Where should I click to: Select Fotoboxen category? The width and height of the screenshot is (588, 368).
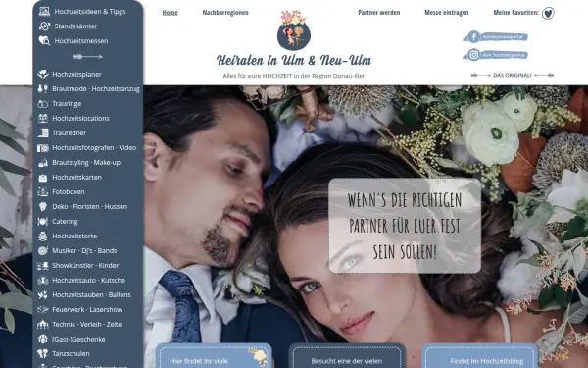(x=69, y=192)
